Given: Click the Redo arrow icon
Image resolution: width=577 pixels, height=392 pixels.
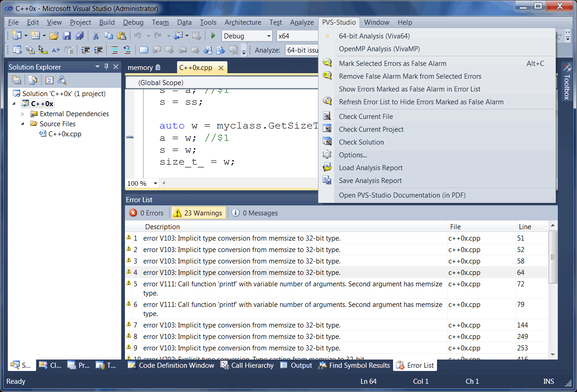Looking at the screenshot, I should coord(157,36).
